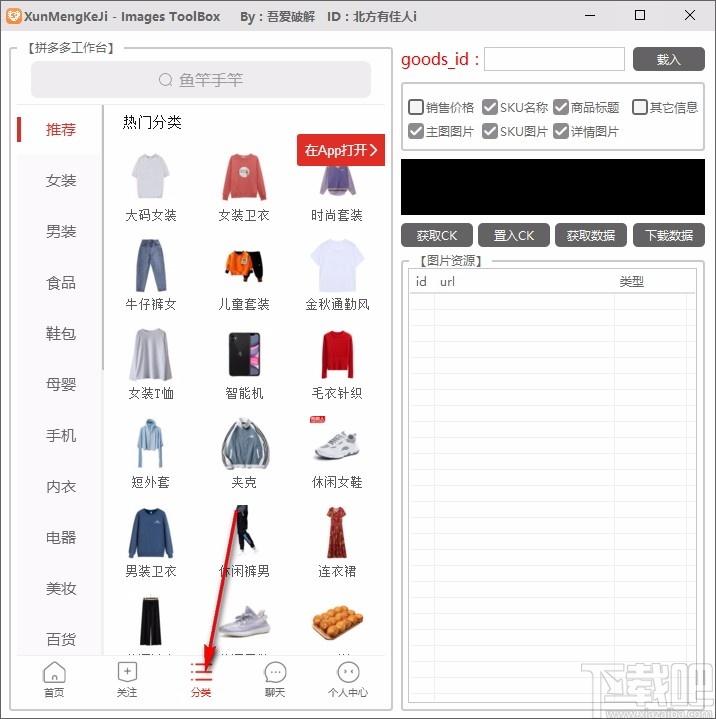The image size is (716, 719).
Task: Uncheck the SKU名称 checkbox
Action: tap(489, 107)
